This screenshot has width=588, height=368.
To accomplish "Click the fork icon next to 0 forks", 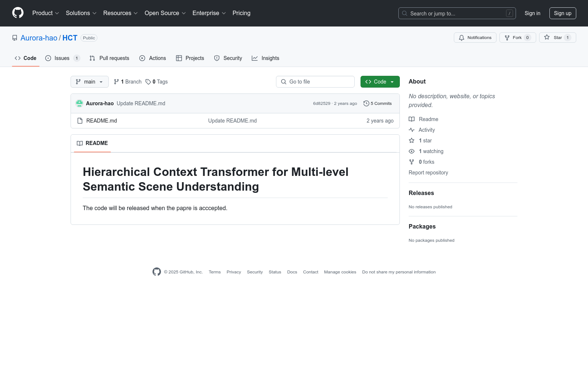I will [x=412, y=162].
